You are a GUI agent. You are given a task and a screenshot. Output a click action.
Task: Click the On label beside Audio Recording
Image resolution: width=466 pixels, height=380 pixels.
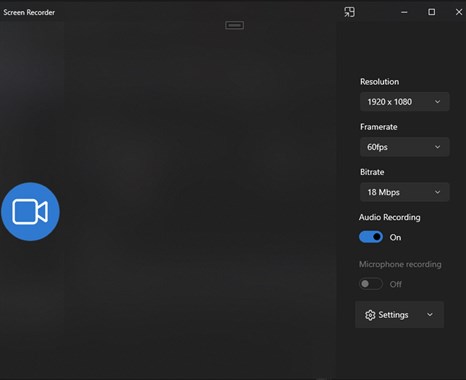click(395, 237)
